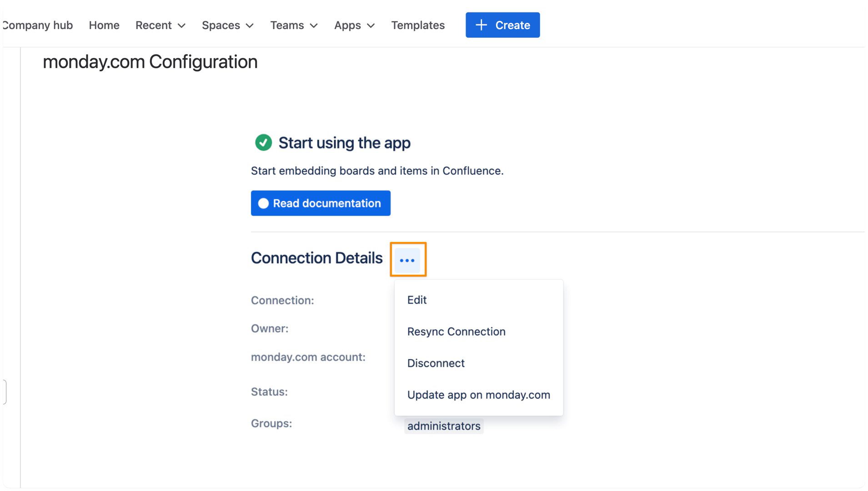The width and height of the screenshot is (868, 491).
Task: Click the Start using the app heading
Action: tap(344, 143)
